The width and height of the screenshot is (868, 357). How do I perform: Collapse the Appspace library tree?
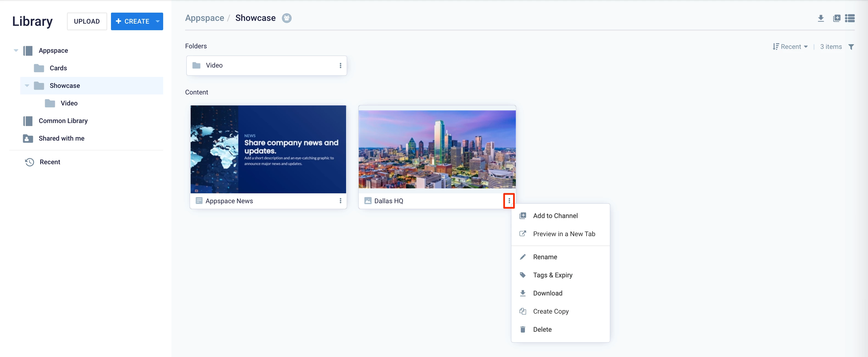point(16,51)
